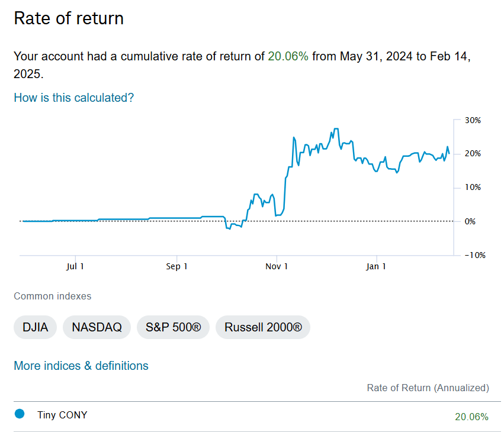
Task: Open the "How is this calculated?" link
Action: (74, 98)
